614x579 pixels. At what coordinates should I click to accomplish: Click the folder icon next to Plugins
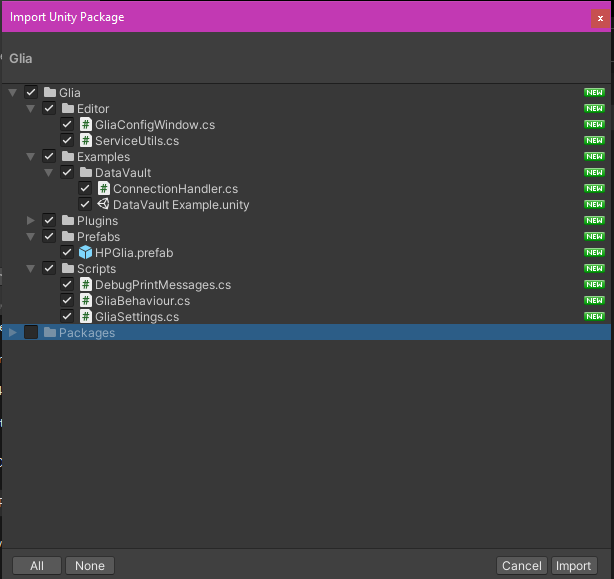(68, 221)
